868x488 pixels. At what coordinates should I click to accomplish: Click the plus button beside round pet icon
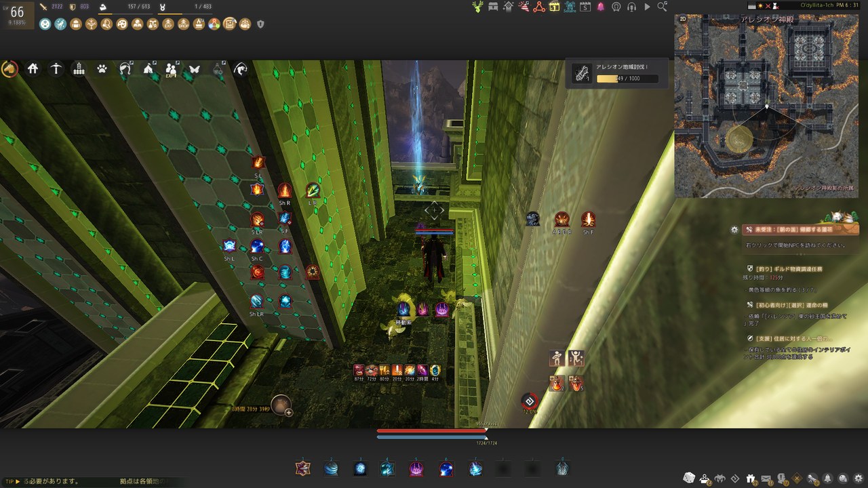point(289,411)
